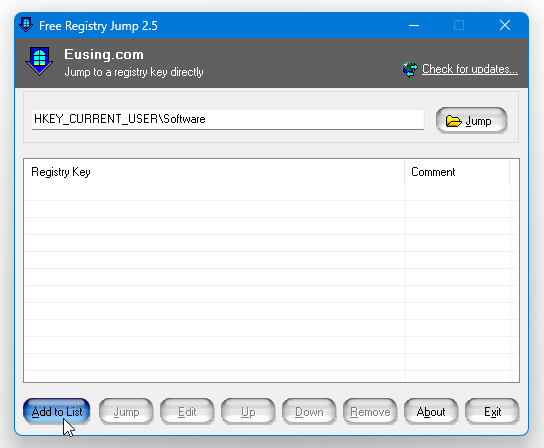The image size is (544, 448).
Task: Click the Up button
Action: click(x=248, y=412)
